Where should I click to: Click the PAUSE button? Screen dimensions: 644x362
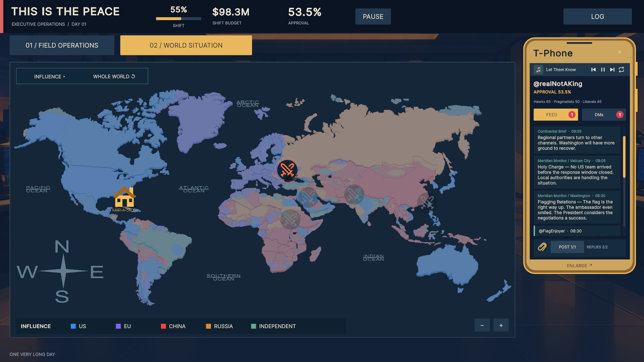tap(373, 16)
